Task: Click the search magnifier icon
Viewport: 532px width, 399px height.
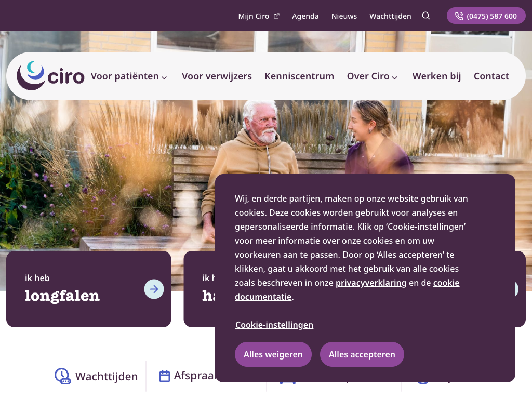Action: (426, 16)
